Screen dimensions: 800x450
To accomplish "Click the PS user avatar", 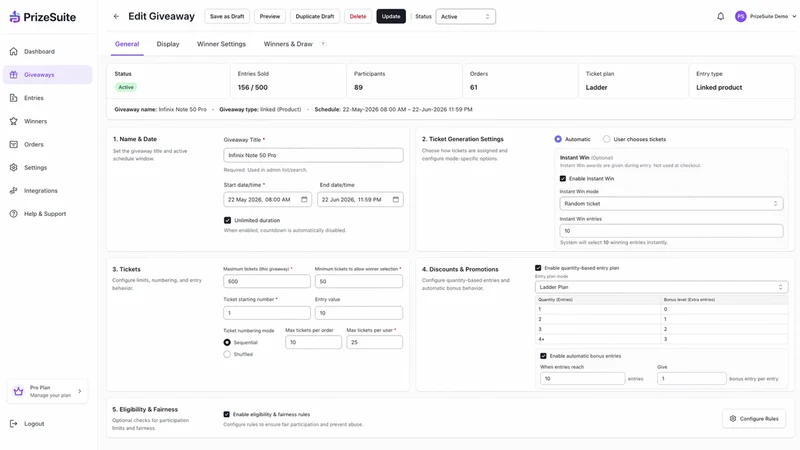I will coord(740,16).
